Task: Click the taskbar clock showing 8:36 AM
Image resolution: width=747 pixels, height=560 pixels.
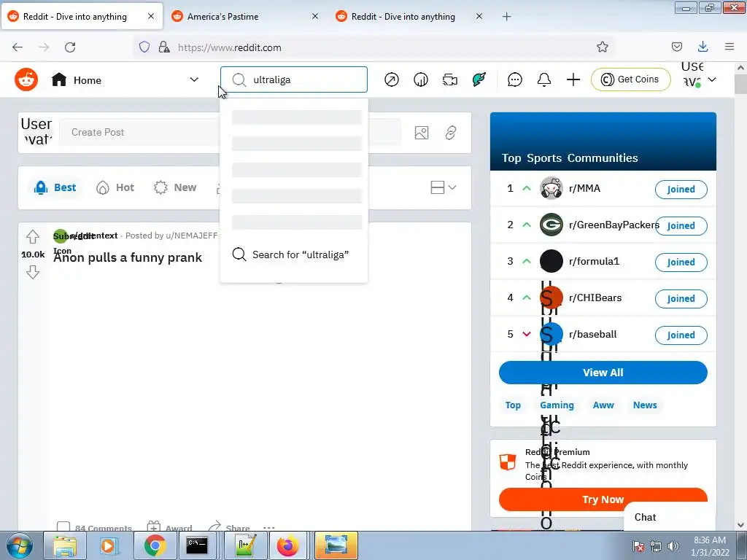Action: pyautogui.click(x=710, y=545)
